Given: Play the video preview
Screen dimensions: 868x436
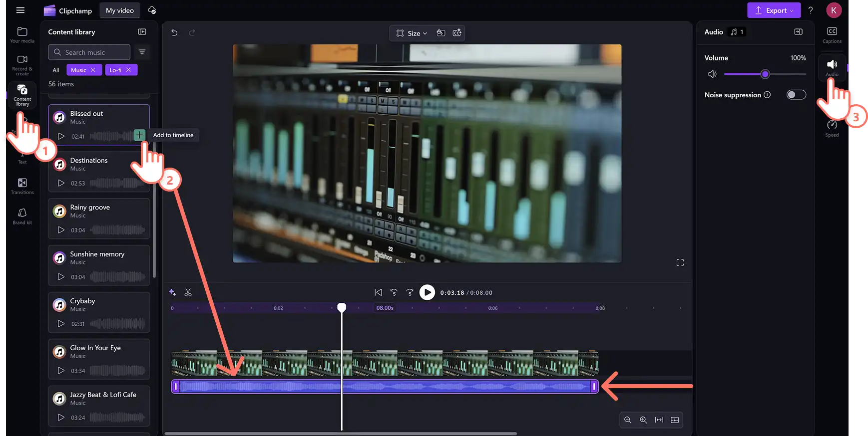Looking at the screenshot, I should (x=427, y=292).
